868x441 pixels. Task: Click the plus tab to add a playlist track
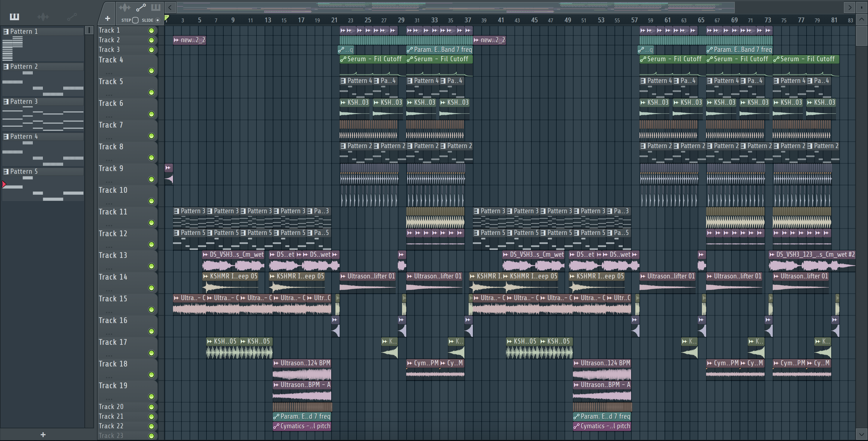click(x=108, y=18)
